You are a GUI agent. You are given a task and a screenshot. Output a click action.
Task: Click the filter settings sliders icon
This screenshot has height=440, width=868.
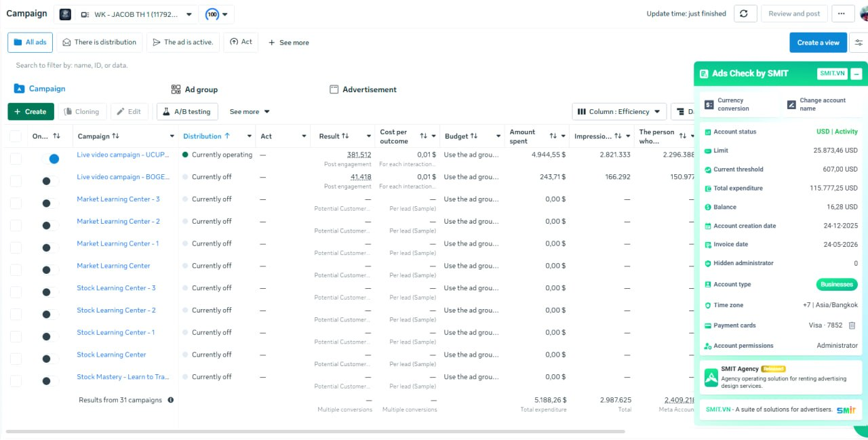click(859, 42)
